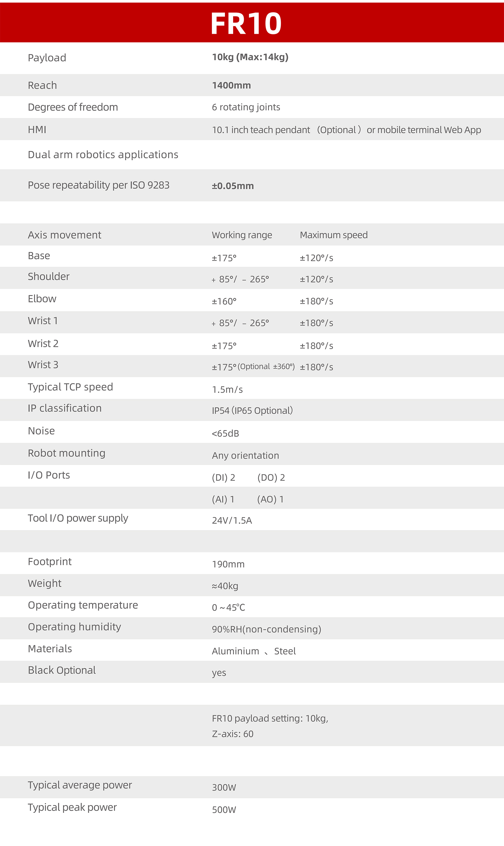504x846 pixels.
Task: Select the (DO) 2 port value
Action: 271,478
